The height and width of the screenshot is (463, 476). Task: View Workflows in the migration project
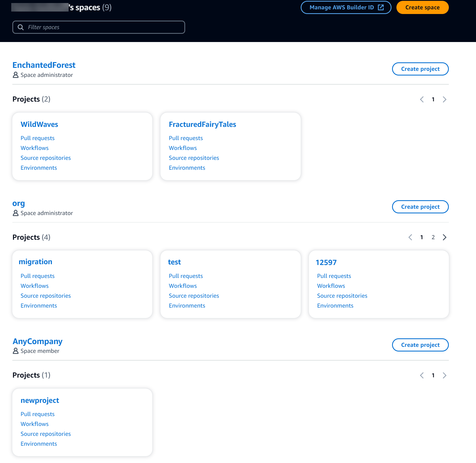click(x=35, y=286)
